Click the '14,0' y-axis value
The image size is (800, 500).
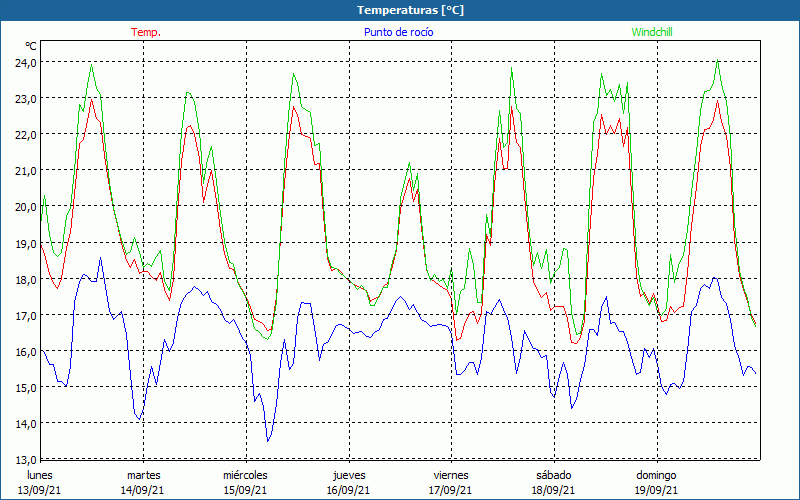coord(26,423)
